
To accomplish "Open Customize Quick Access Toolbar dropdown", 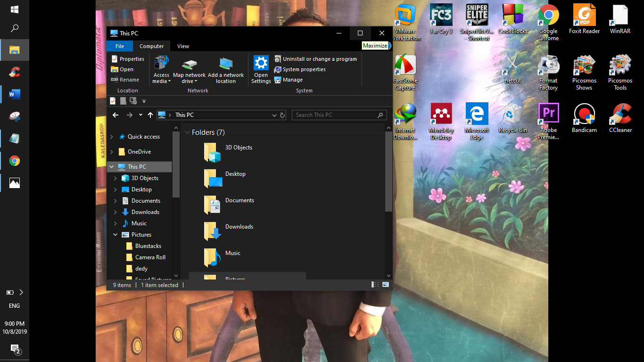I will pyautogui.click(x=144, y=101).
